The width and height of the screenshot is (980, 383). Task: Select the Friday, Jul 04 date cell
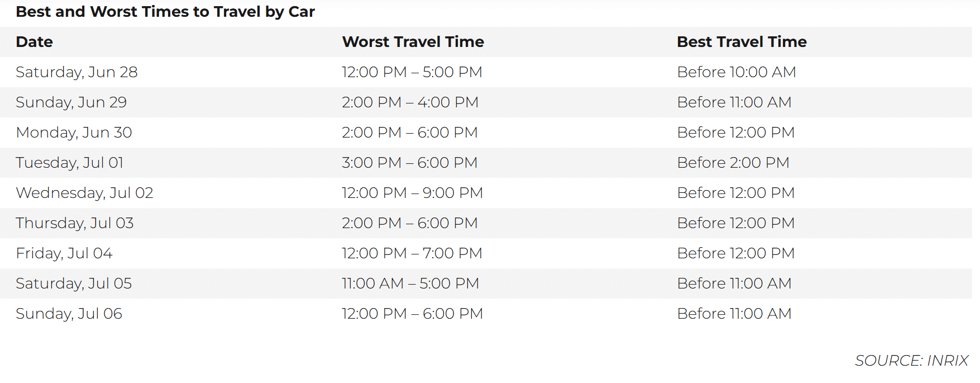[x=64, y=253]
